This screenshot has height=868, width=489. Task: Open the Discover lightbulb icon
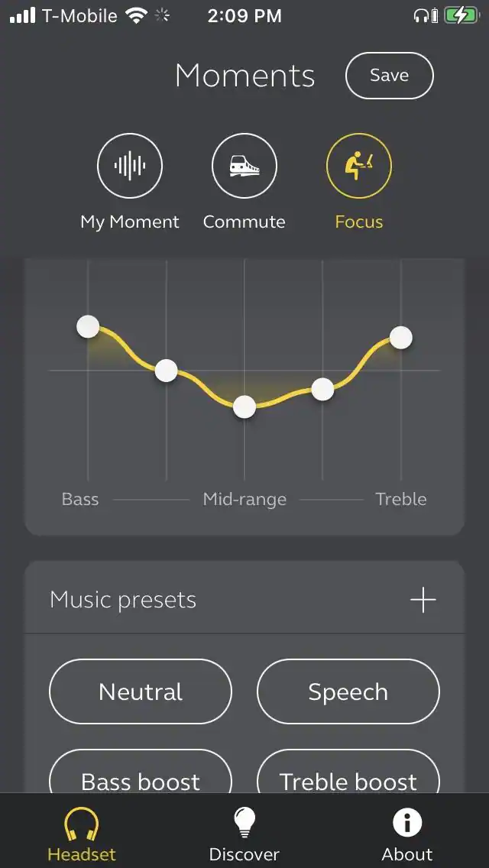[244, 824]
